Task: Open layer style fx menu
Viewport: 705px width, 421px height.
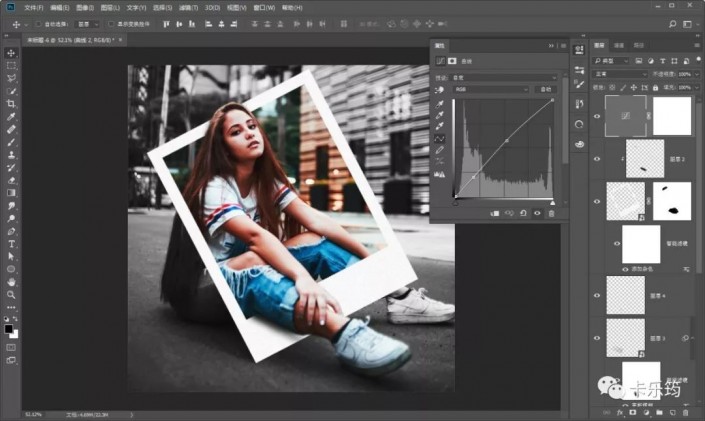Action: 620,412
